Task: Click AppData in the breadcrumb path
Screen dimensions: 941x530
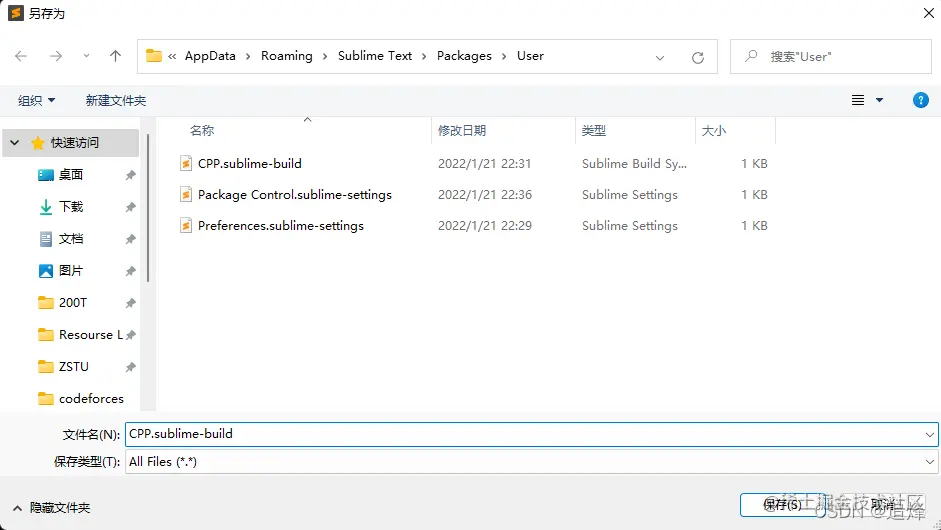Action: click(x=210, y=56)
